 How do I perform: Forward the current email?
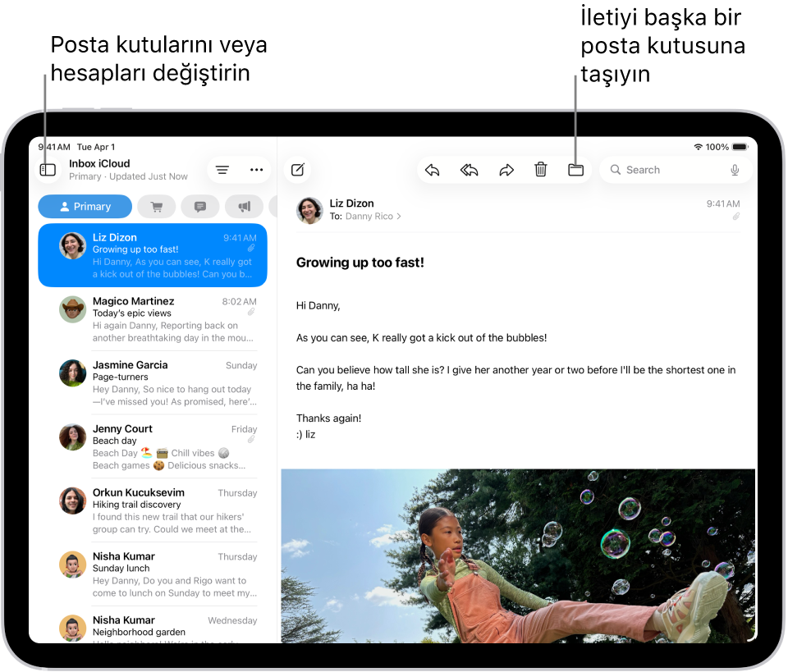506,170
